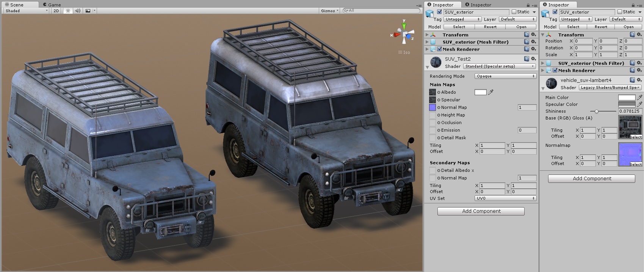Toggle scene audio speaker icon
This screenshot has width=644, height=272.
pos(78,11)
